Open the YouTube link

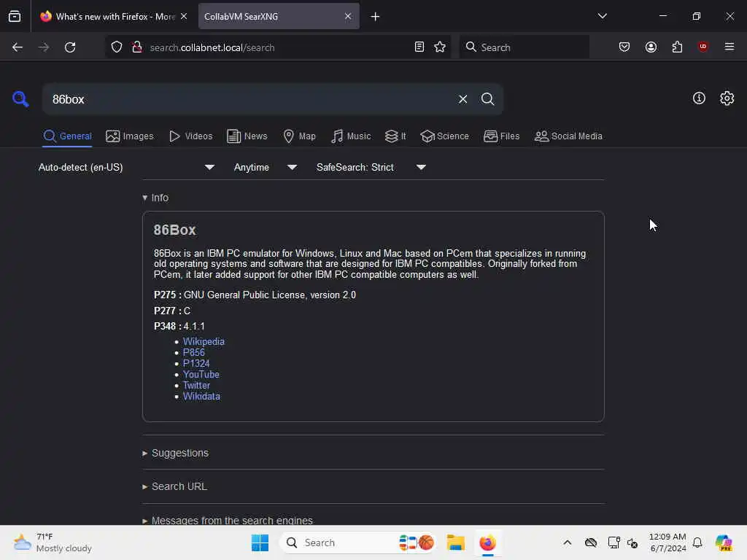[201, 374]
